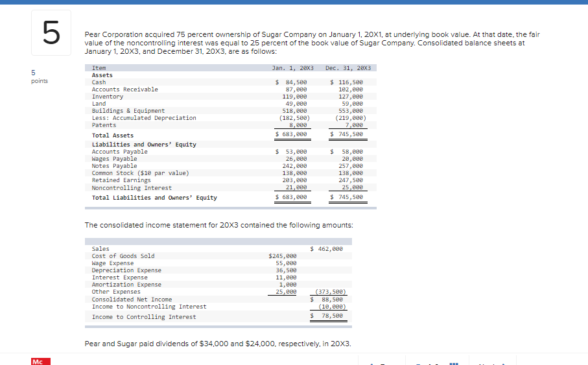The image size is (588, 365).
Task: Click the "Sales" row label
Action: (100, 249)
